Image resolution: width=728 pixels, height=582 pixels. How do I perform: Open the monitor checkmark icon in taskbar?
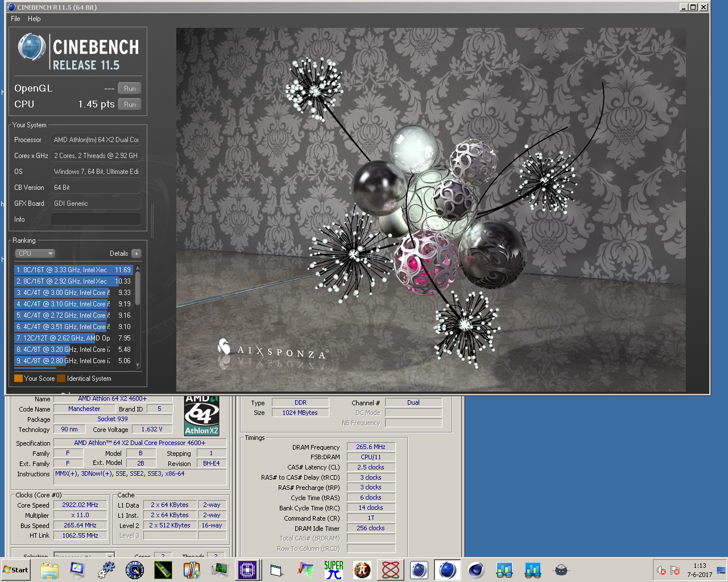(77, 570)
